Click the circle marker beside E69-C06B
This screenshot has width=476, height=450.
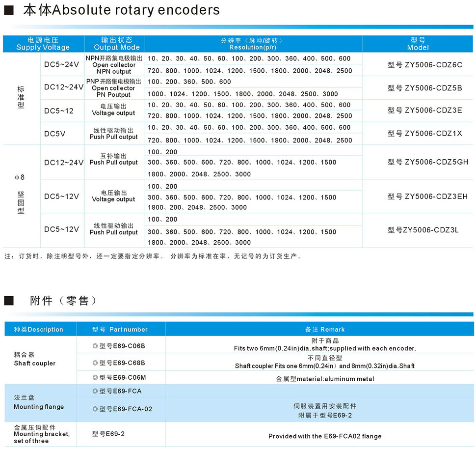tap(95, 346)
